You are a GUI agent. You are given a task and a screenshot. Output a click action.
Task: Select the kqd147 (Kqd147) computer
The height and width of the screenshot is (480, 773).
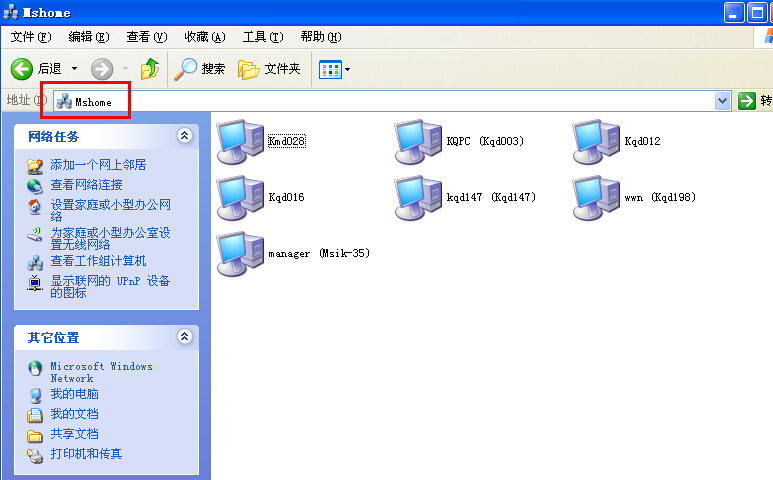coord(417,197)
